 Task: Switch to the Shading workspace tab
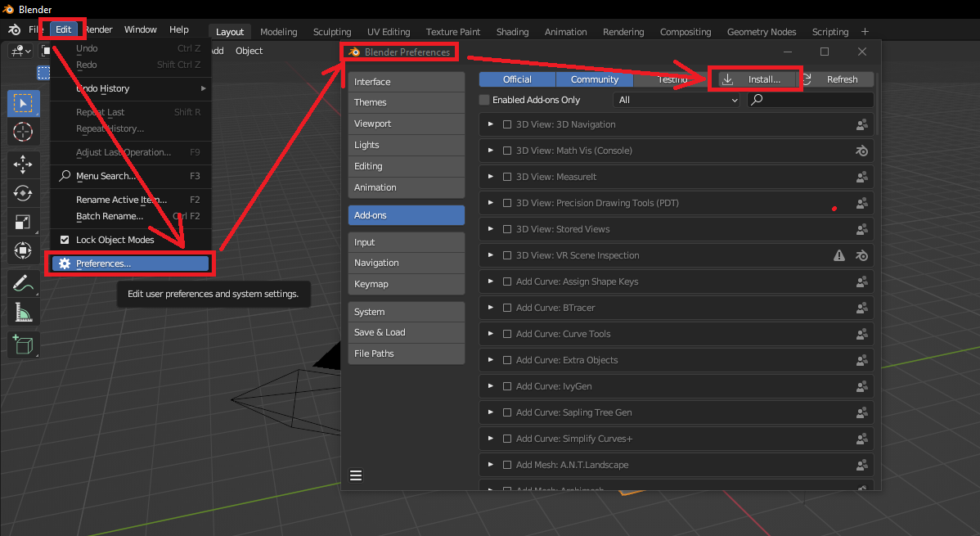(x=513, y=32)
